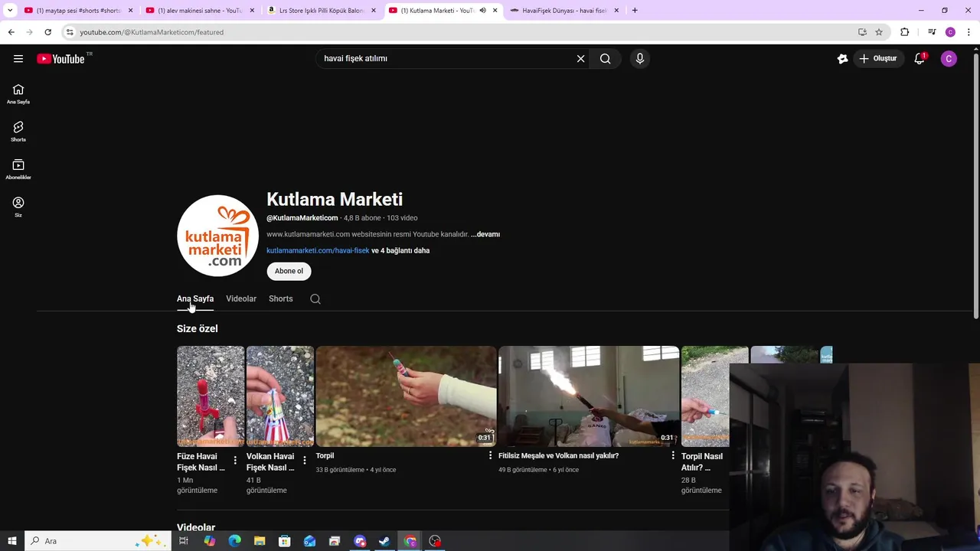This screenshot has height=551, width=980.
Task: Open the YouTube account avatar menu
Action: [949, 58]
